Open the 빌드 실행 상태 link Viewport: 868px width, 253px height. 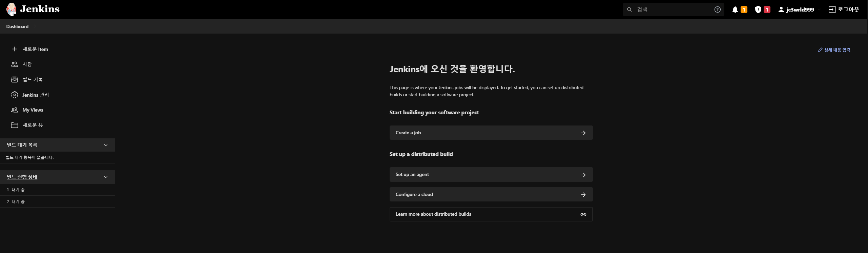click(22, 177)
